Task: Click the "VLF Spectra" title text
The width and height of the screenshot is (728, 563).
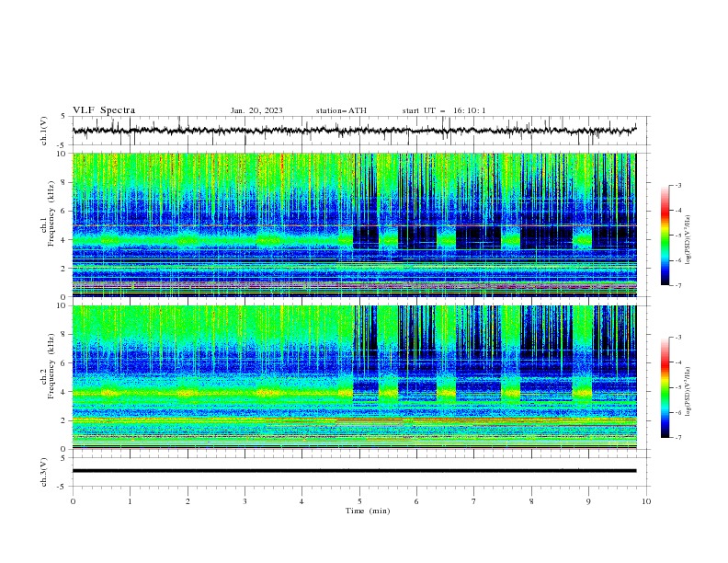Action: pyautogui.click(x=104, y=110)
